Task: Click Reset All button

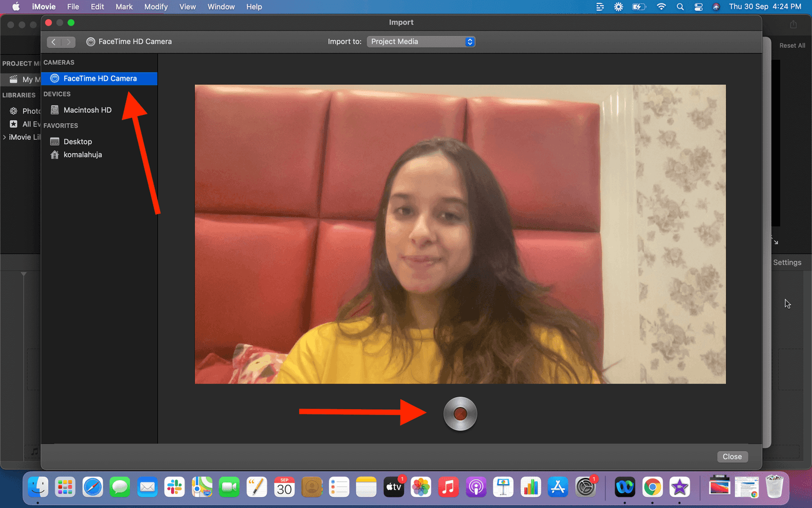Action: (x=792, y=46)
